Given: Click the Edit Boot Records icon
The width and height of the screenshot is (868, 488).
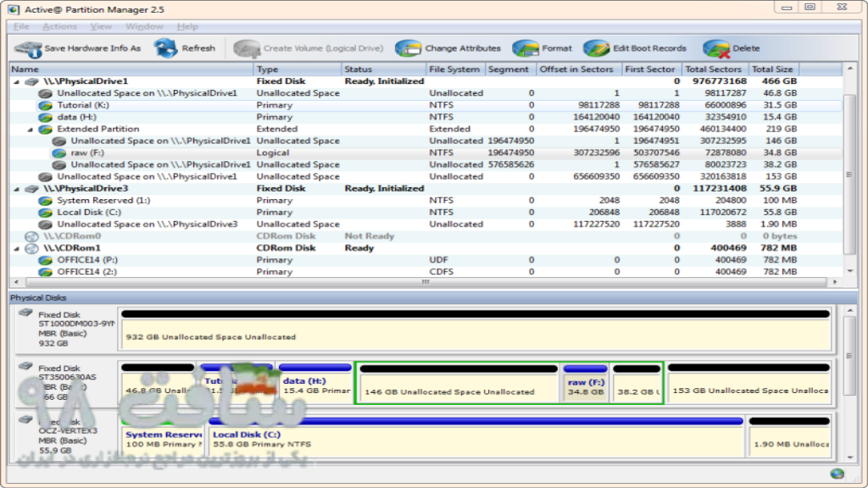Looking at the screenshot, I should coord(596,48).
